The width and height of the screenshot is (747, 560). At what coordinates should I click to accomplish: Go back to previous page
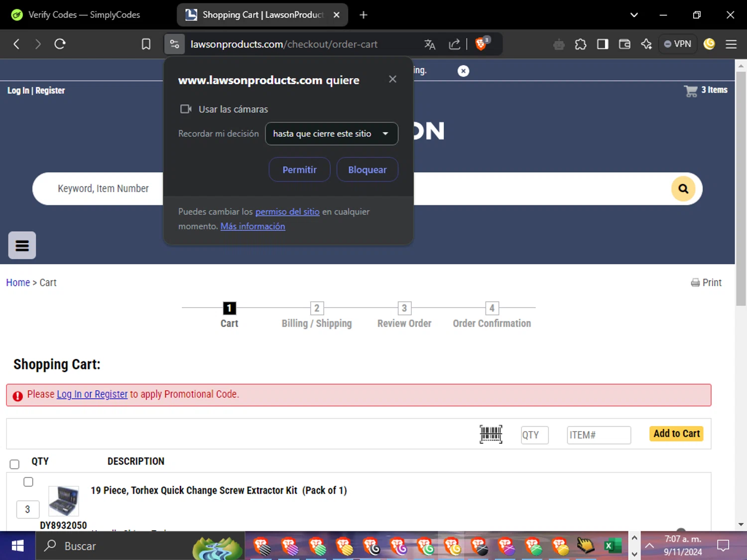[x=16, y=44]
